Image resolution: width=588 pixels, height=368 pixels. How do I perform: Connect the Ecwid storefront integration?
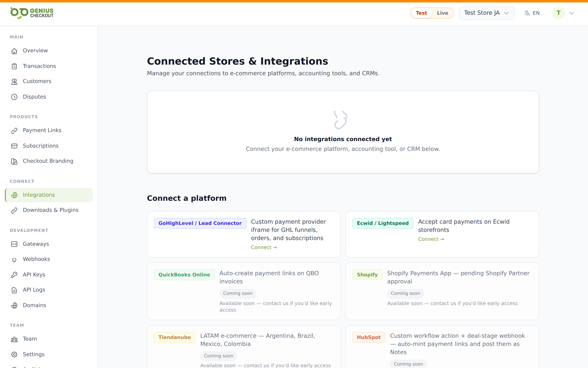pos(431,239)
